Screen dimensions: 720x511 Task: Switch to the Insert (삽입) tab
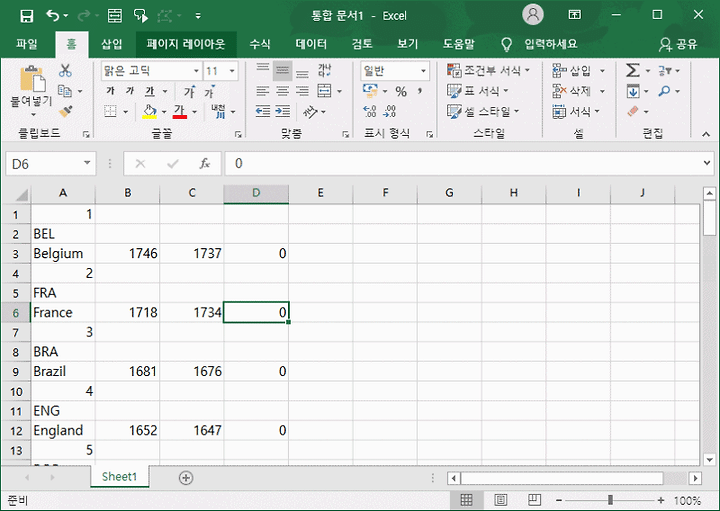click(x=112, y=44)
